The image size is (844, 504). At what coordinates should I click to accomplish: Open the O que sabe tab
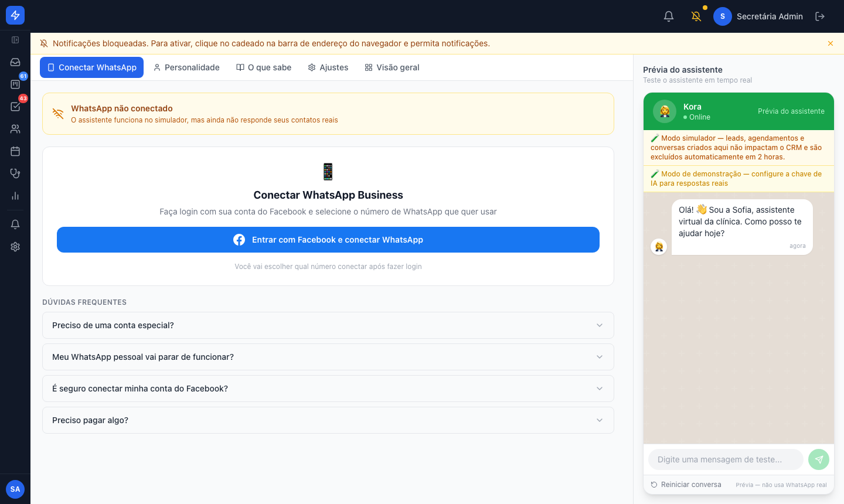264,67
